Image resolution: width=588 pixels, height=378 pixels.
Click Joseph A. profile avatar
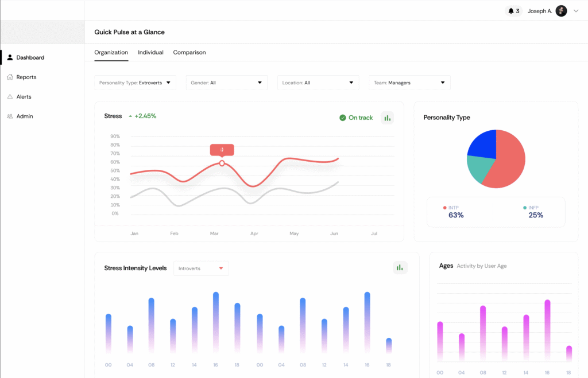tap(561, 11)
